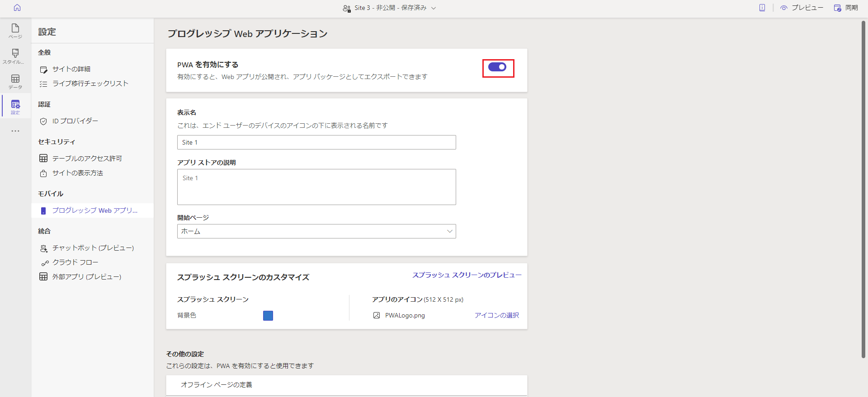
Task: Click the ID プロバイダー shield icon
Action: tap(43, 121)
